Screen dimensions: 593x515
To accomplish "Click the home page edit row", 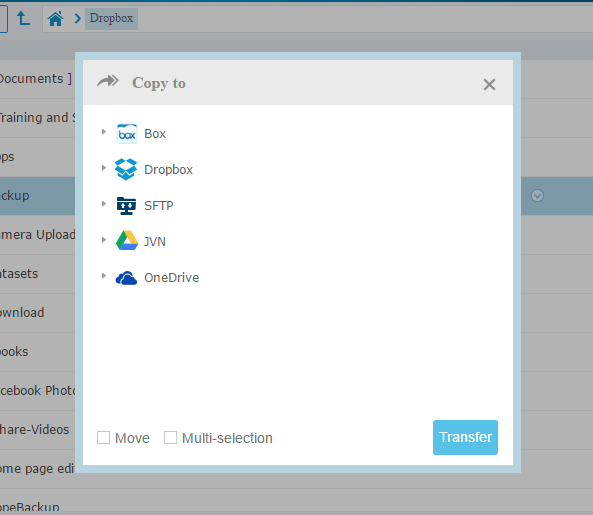I will pyautogui.click(x=37, y=469).
